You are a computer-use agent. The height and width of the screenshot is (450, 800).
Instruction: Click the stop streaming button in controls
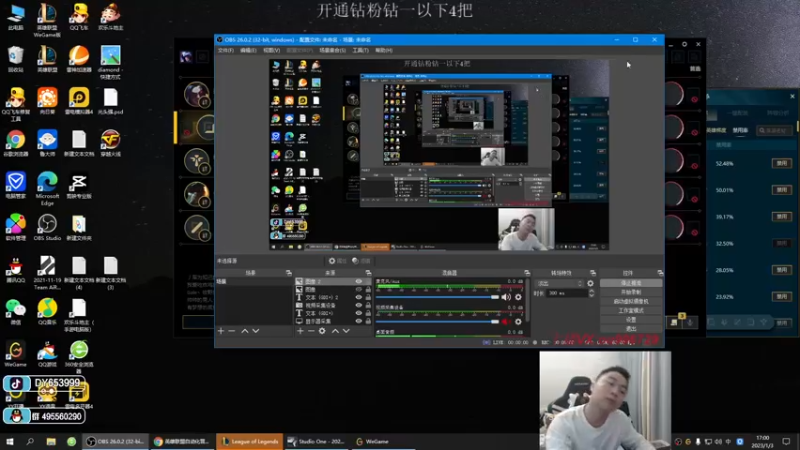(631, 283)
